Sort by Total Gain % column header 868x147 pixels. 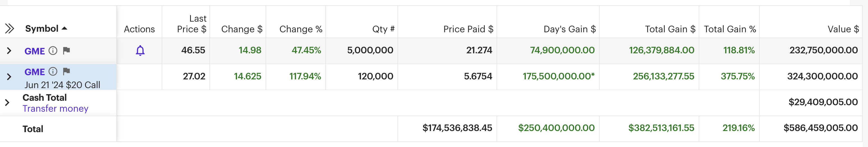730,29
